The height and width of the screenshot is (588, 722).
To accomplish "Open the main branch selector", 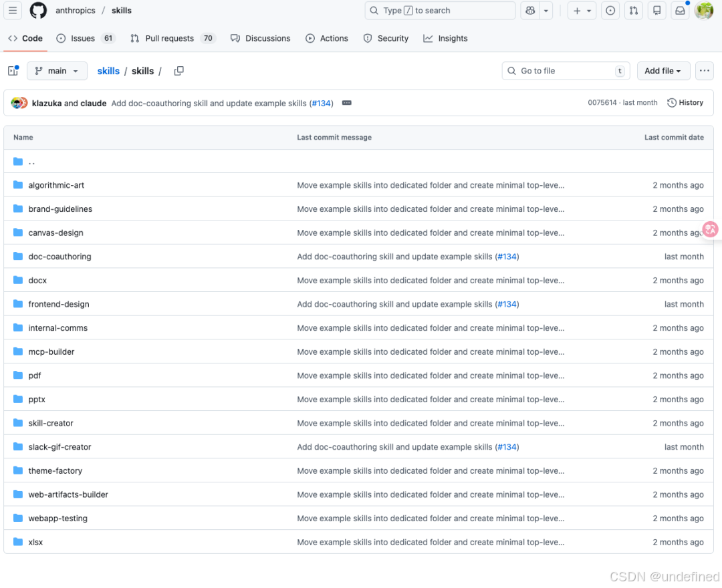I will (x=57, y=71).
